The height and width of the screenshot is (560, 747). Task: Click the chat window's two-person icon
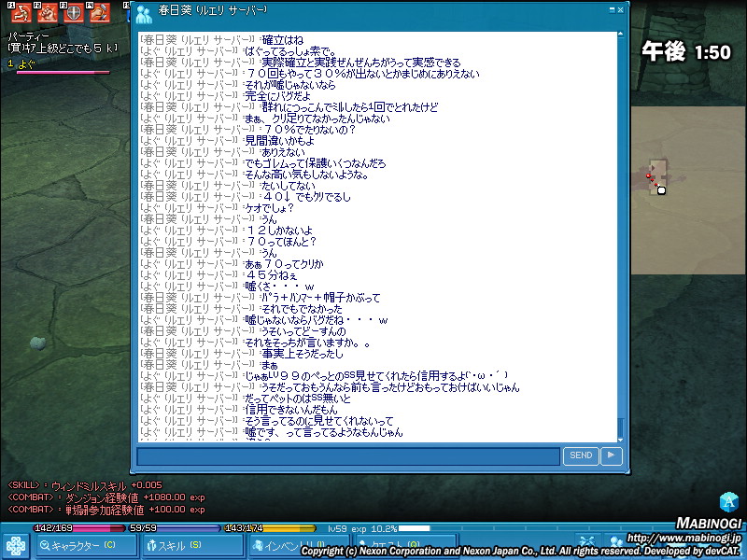(x=144, y=14)
